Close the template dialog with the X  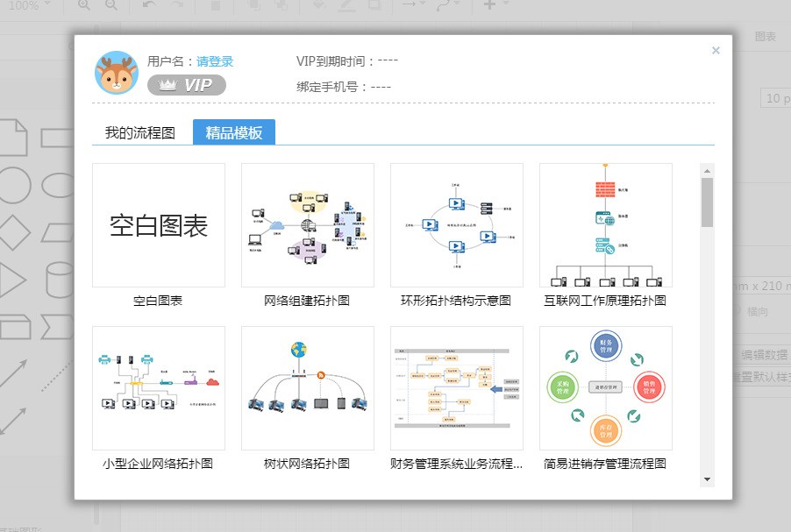[716, 51]
